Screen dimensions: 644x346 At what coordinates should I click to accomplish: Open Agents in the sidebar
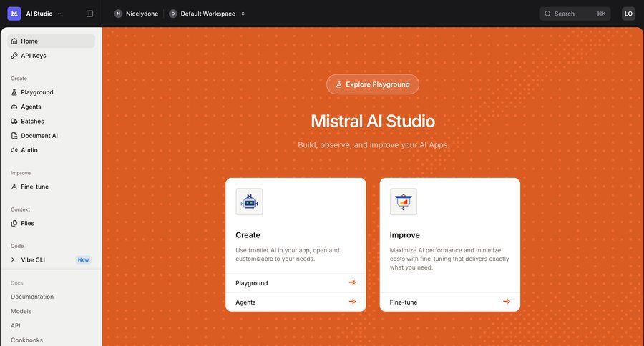click(31, 107)
